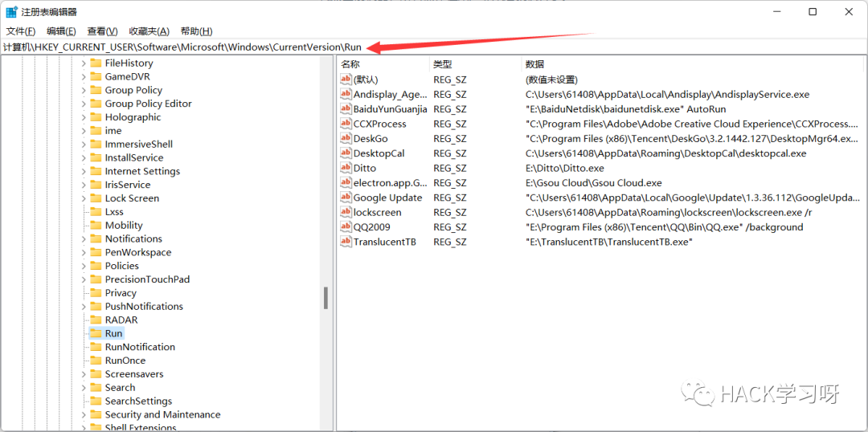The width and height of the screenshot is (868, 432).
Task: Click the tree pane vertical scrollbar thumb
Action: click(x=326, y=298)
